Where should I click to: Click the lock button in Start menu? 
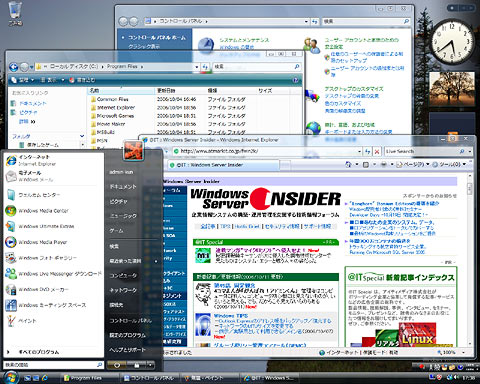(x=137, y=365)
